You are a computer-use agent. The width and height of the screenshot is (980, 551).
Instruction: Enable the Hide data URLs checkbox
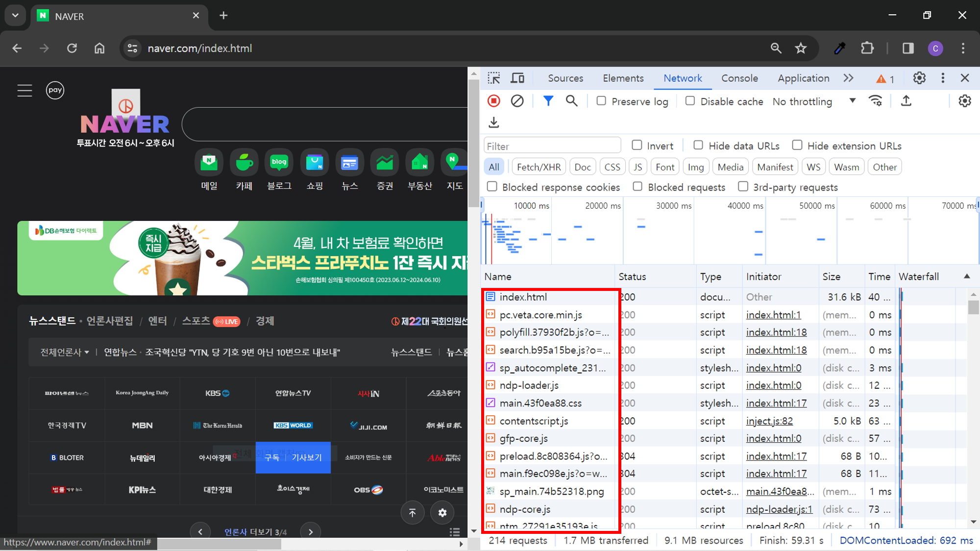pos(698,145)
